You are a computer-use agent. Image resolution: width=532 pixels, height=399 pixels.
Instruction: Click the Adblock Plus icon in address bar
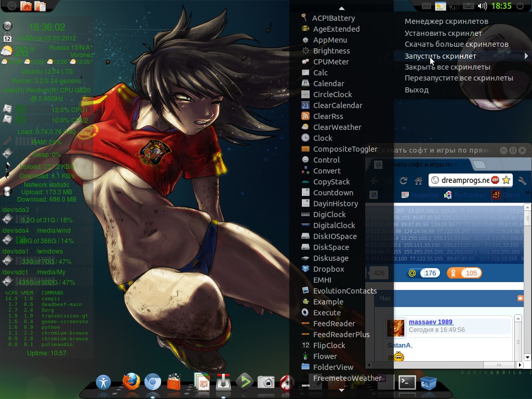pos(495,180)
